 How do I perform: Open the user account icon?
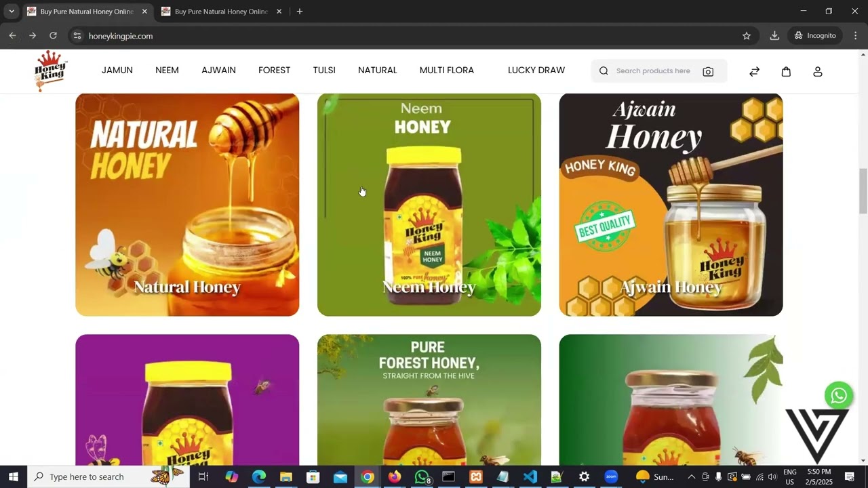(x=817, y=71)
